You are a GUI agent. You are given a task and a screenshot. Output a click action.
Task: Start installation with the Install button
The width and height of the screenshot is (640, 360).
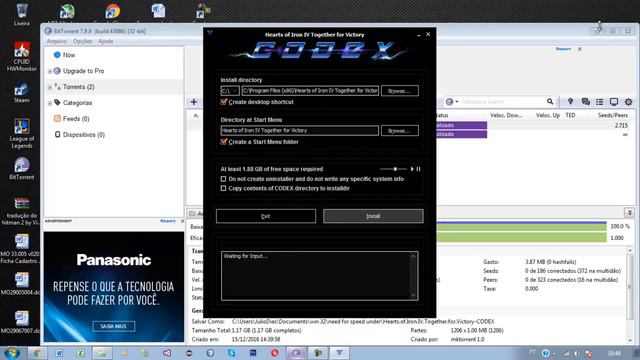(x=373, y=216)
